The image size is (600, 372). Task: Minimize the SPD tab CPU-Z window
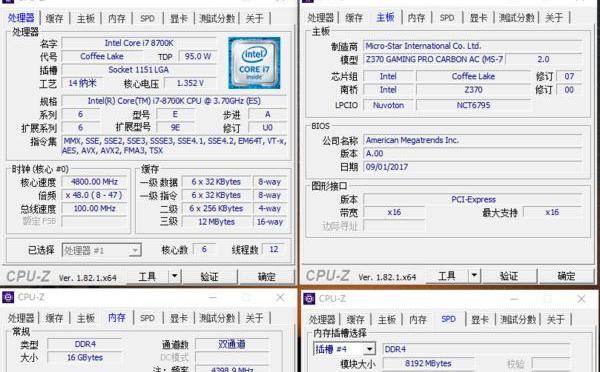point(514,299)
